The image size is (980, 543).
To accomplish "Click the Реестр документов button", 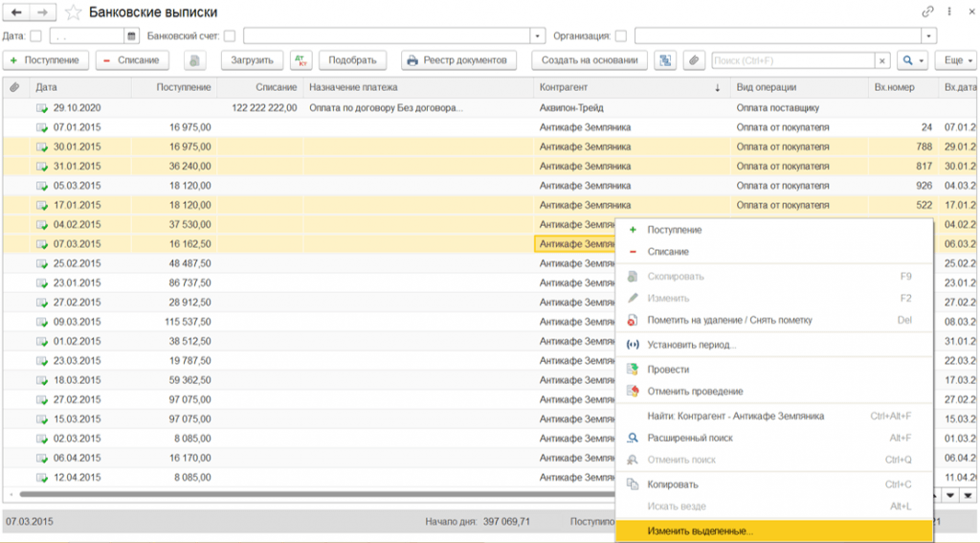I will [457, 60].
